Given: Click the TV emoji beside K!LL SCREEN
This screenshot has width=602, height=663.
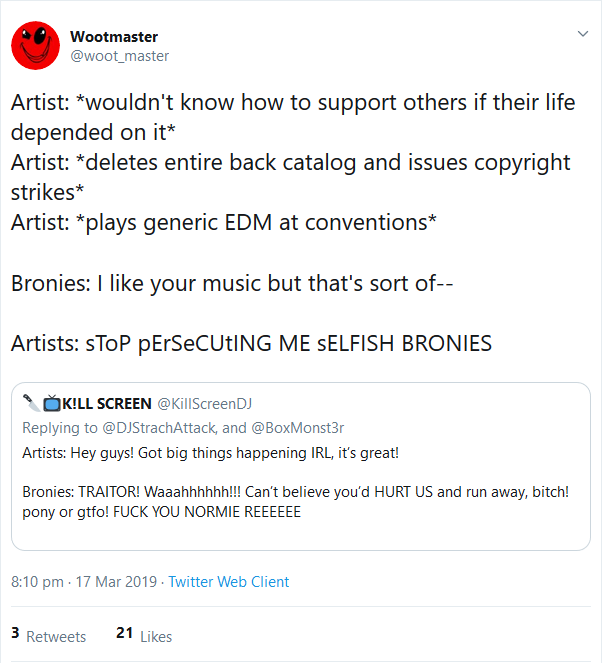Looking at the screenshot, I should coord(50,404).
